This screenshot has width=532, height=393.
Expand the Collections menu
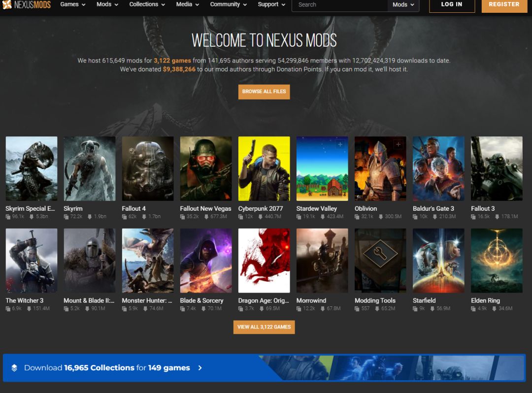point(147,4)
